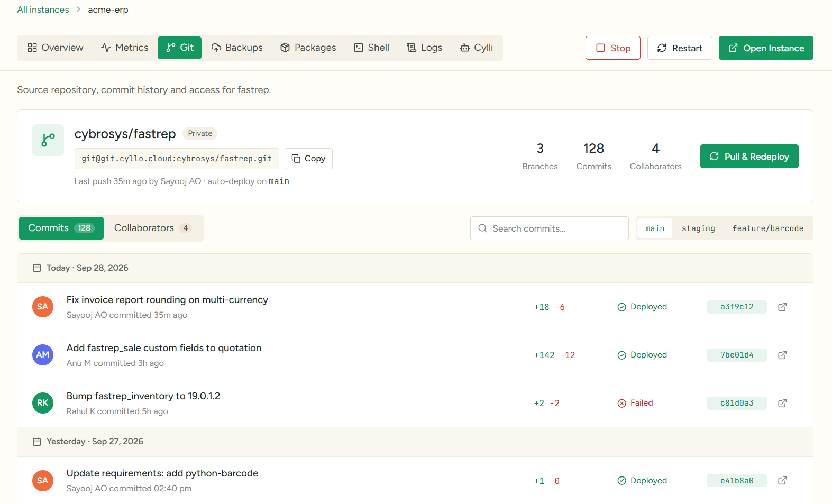Click Pull & Redeploy
832x504 pixels.
[x=749, y=157]
